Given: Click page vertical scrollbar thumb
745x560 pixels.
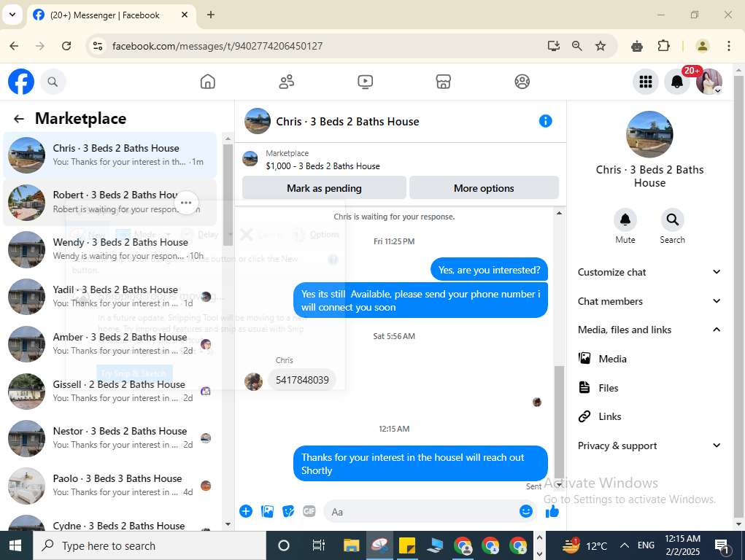Looking at the screenshot, I should (738, 297).
